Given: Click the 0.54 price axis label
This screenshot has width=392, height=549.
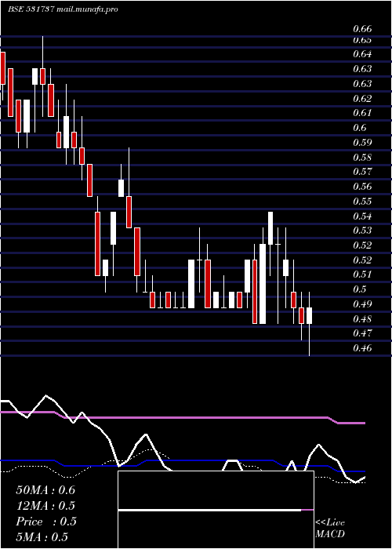Looking at the screenshot, I should [x=362, y=216].
